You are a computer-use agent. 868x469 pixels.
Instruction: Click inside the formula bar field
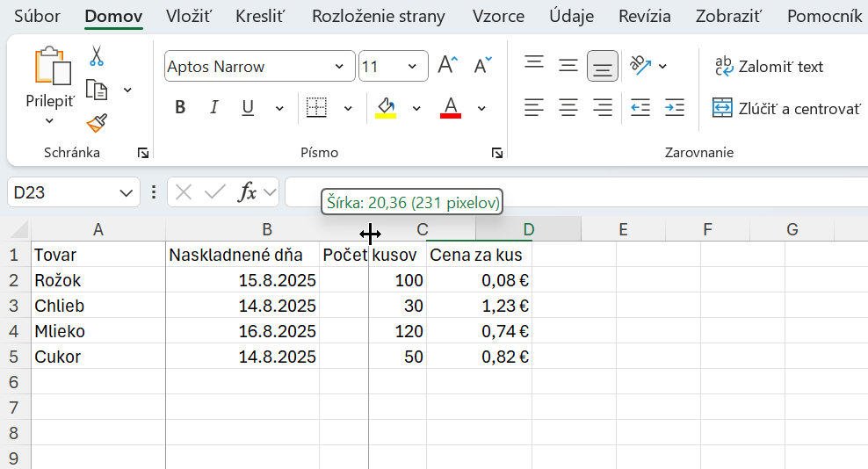pyautogui.click(x=575, y=192)
